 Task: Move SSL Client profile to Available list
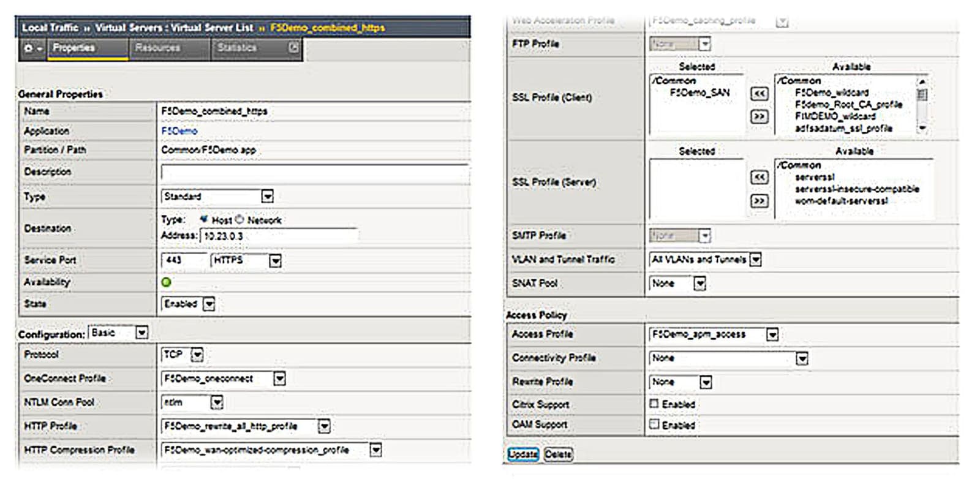point(759,116)
